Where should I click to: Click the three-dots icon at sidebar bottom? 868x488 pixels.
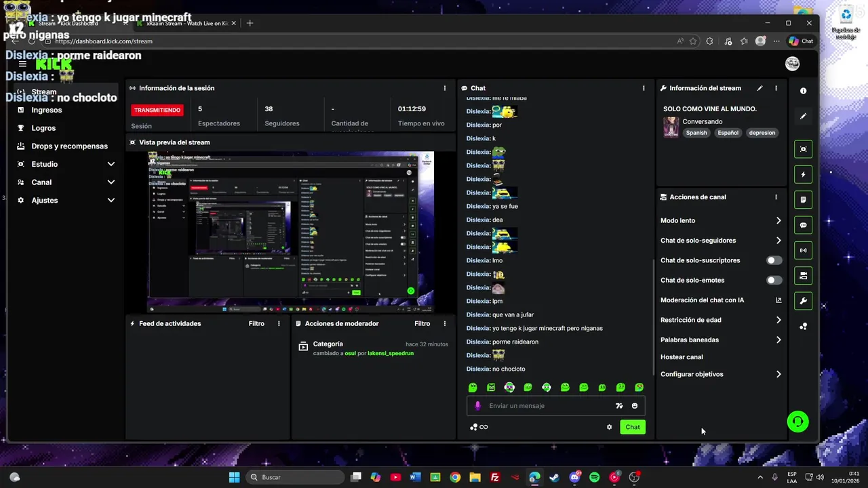[x=803, y=326]
